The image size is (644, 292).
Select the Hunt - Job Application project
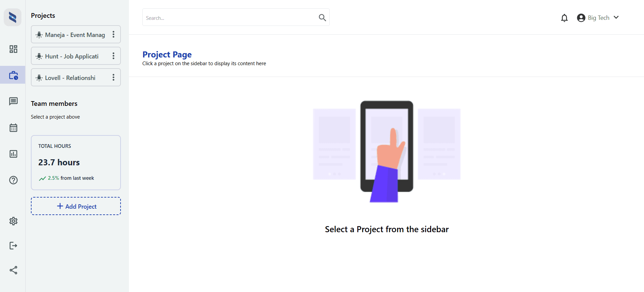(x=72, y=56)
